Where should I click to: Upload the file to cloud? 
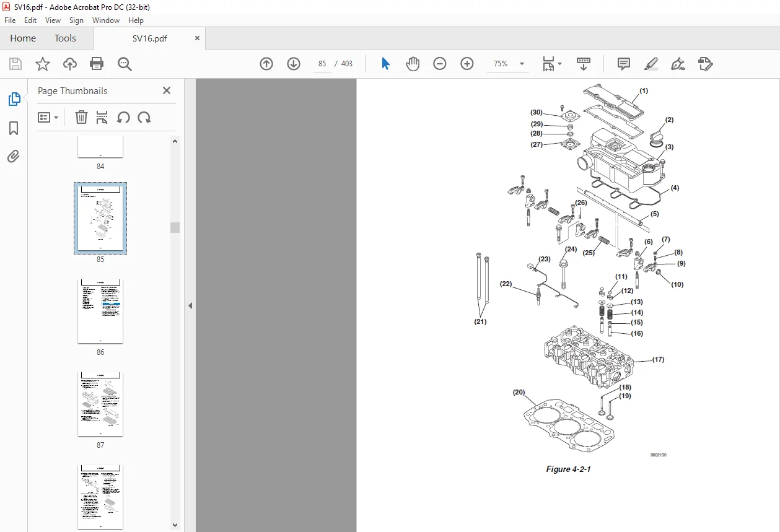coord(70,64)
